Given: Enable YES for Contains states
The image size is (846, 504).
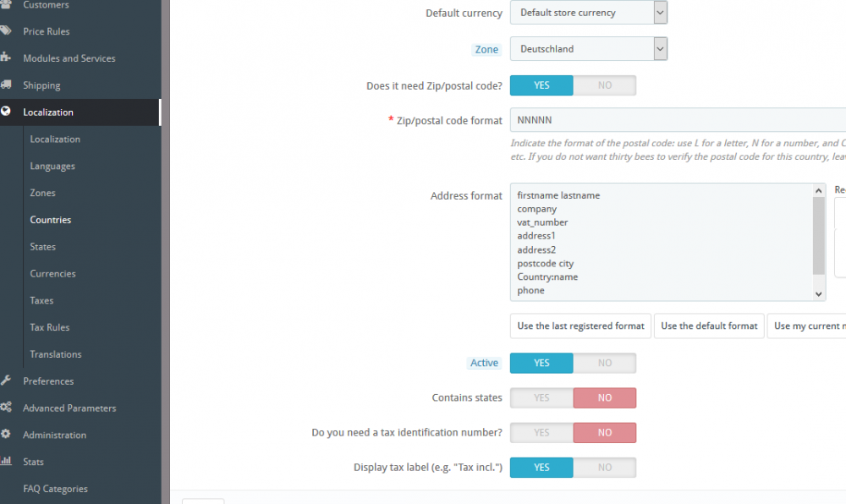Looking at the screenshot, I should coord(541,398).
